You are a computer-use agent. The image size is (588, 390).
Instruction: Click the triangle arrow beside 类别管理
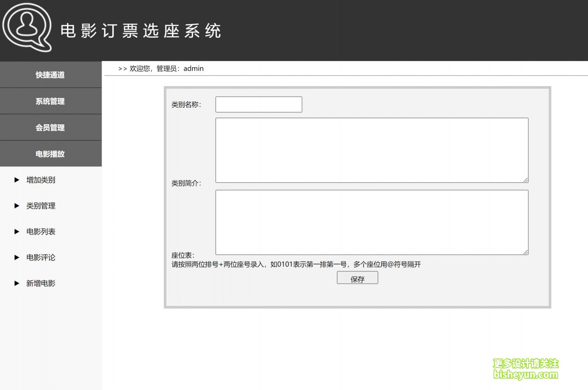17,206
